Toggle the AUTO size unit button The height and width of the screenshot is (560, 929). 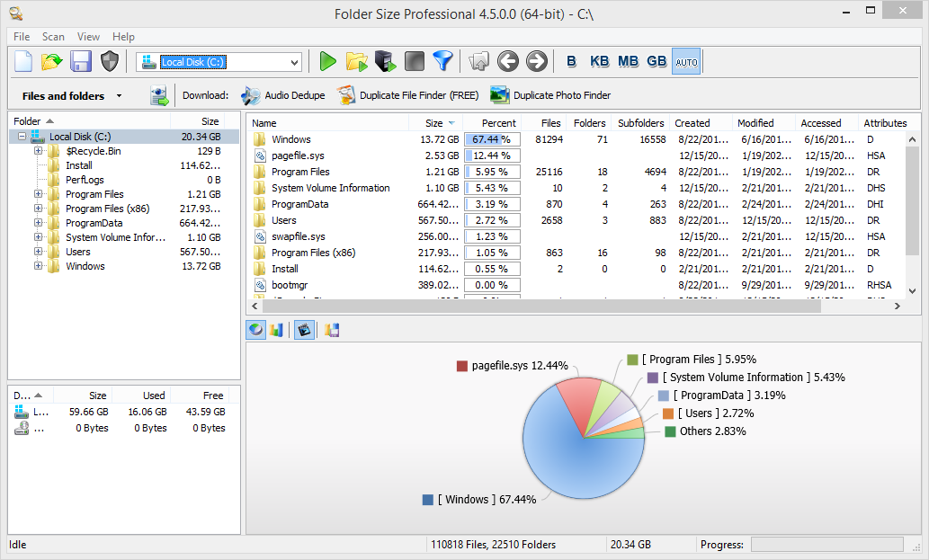point(685,61)
